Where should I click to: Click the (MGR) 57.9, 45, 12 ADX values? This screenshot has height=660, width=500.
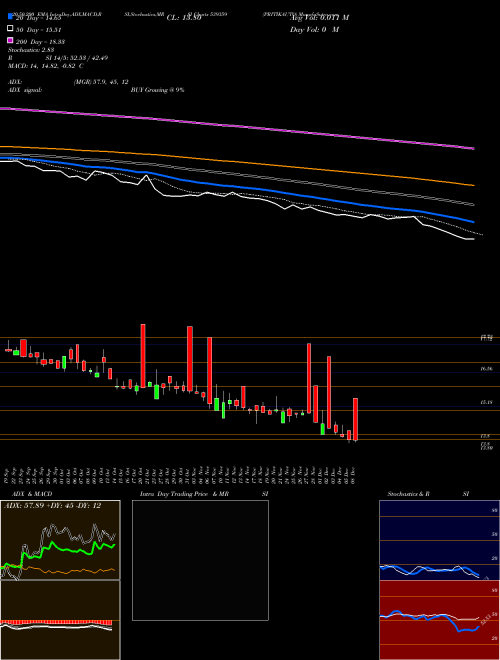(x=101, y=82)
